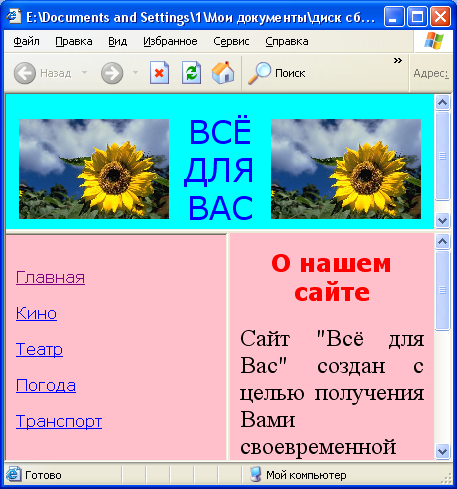Viewport: 457px width, 489px height.
Task: Follow the Кино link
Action: [x=36, y=313]
